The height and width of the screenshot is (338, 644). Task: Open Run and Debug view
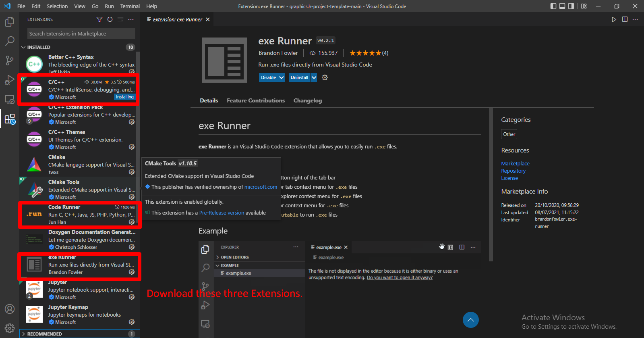point(10,80)
